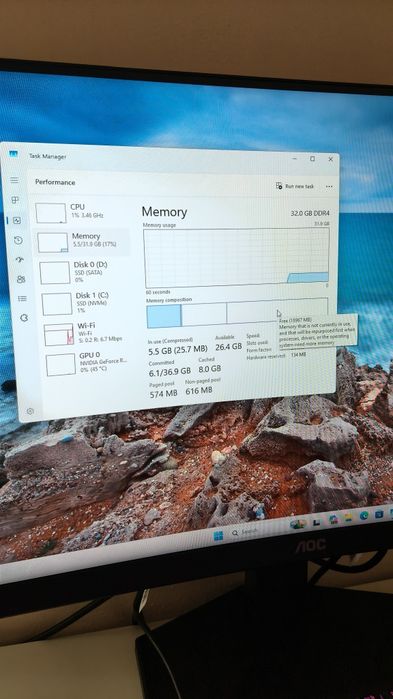Click the "Memory" heading text

pyautogui.click(x=164, y=212)
